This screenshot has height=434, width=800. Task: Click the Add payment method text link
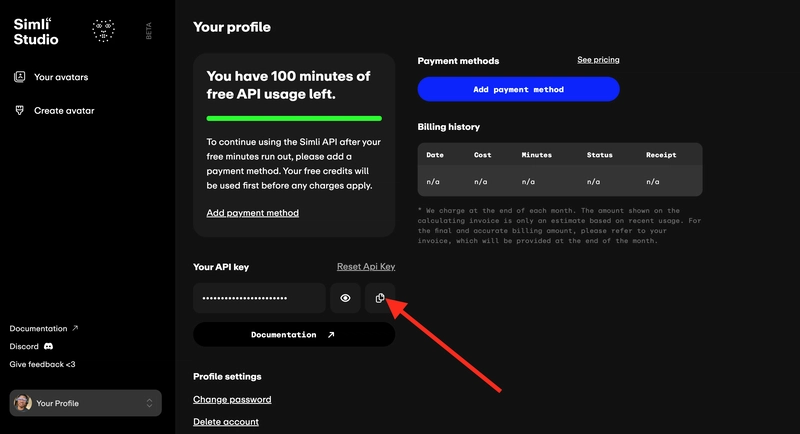pos(252,213)
